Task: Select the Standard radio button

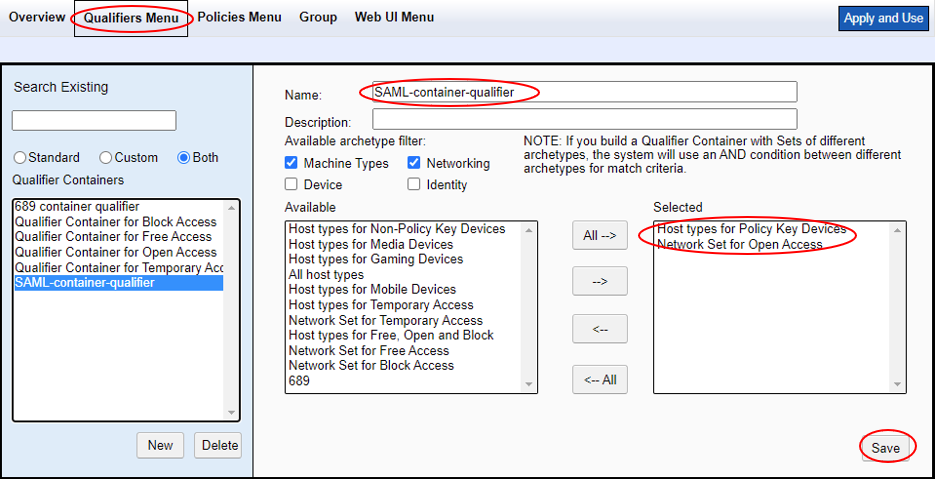Action: coord(20,158)
